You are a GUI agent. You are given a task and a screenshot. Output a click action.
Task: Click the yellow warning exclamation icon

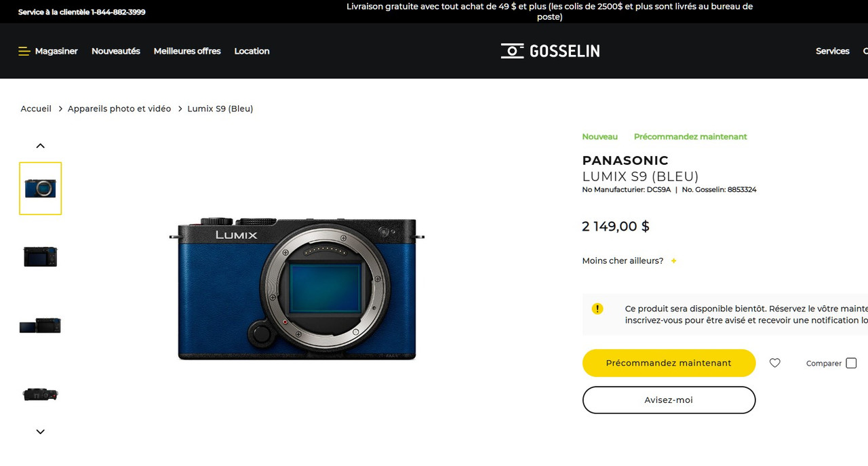tap(597, 309)
